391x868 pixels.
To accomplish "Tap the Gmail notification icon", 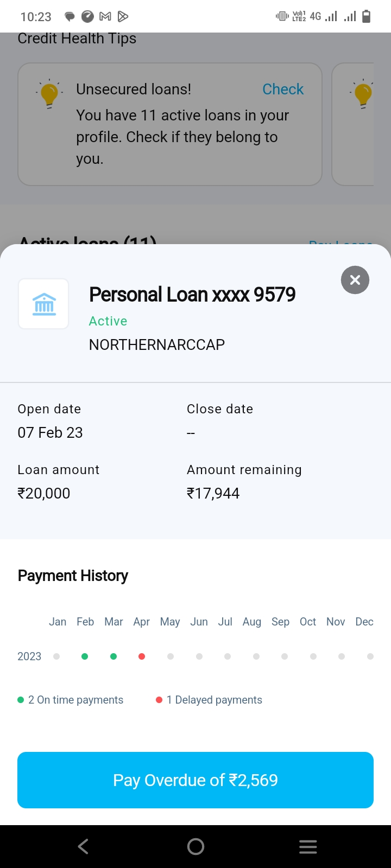I will click(x=105, y=17).
